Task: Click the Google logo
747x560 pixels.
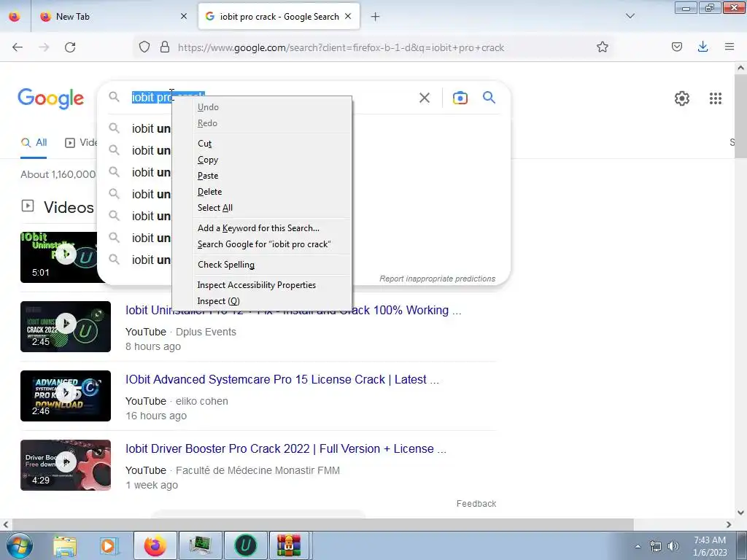Action: pos(51,98)
